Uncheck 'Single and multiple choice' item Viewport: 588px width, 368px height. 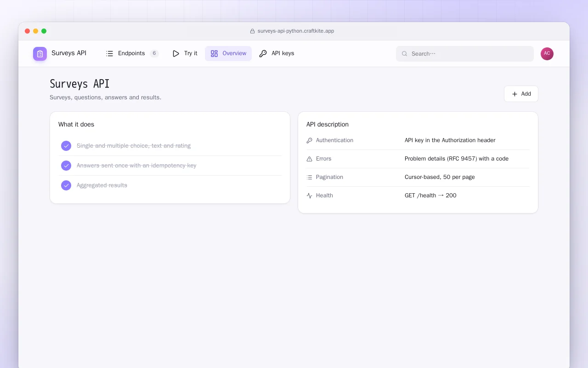(66, 146)
